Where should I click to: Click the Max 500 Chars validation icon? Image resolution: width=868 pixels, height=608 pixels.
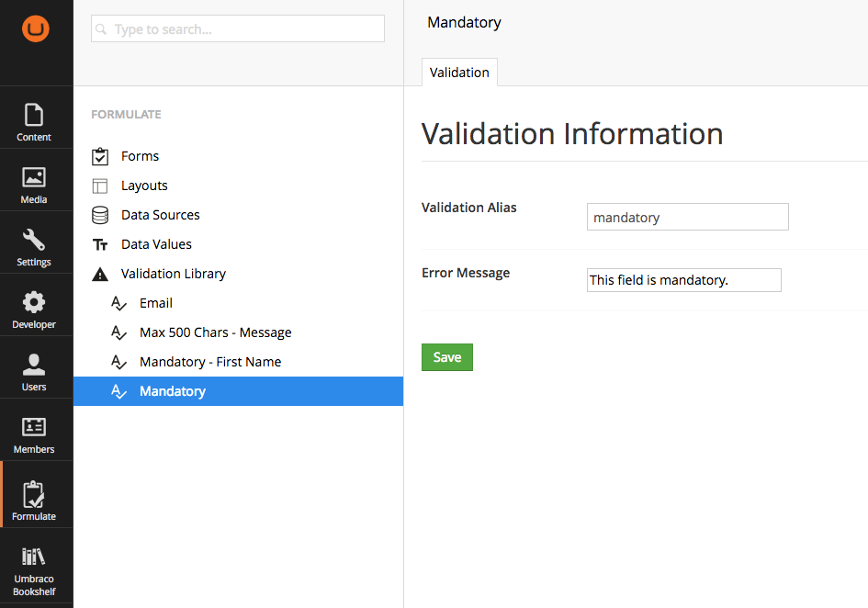pyautogui.click(x=118, y=332)
